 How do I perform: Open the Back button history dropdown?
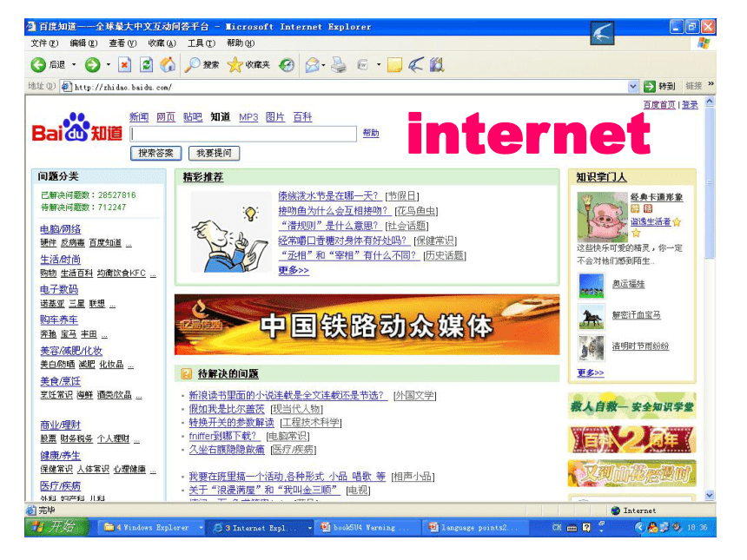point(74,65)
